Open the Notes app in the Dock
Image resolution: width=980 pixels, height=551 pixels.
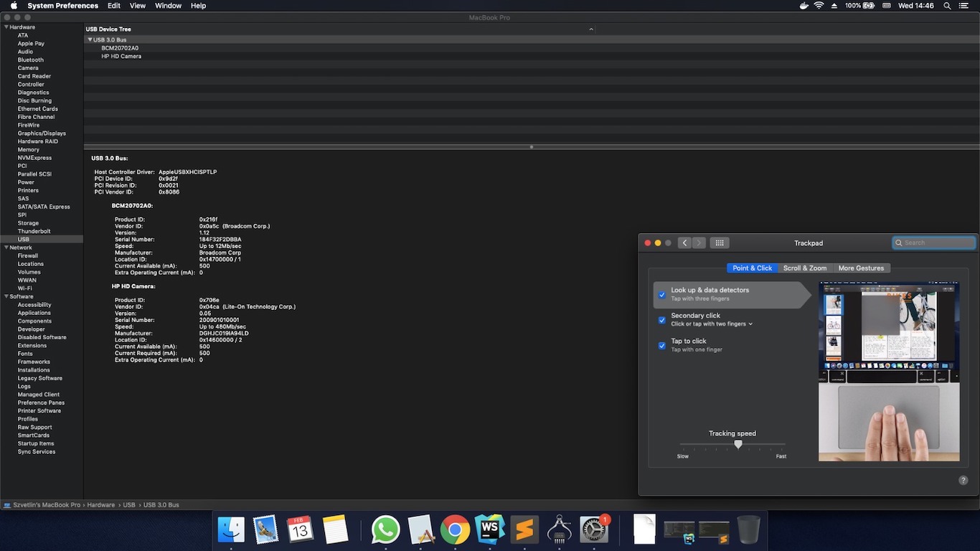pyautogui.click(x=335, y=530)
